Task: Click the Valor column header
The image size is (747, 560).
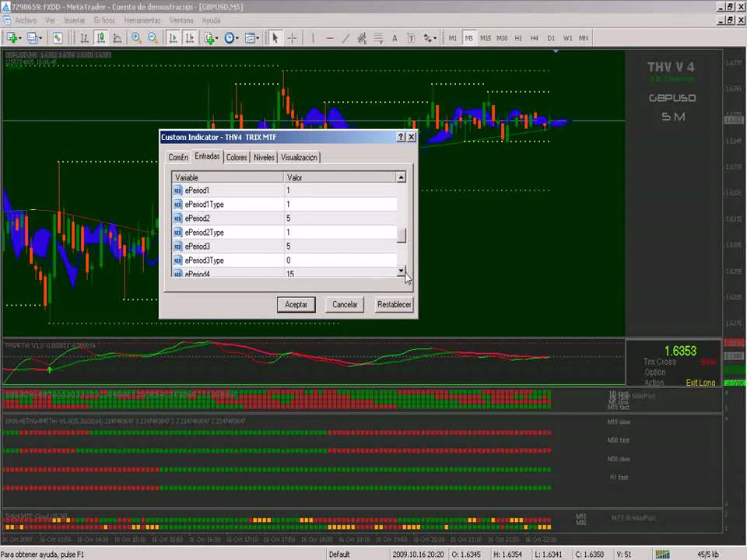Action: (340, 177)
